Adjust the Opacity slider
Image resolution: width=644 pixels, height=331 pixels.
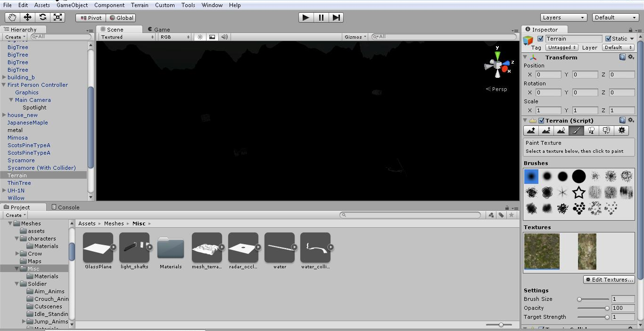pos(594,308)
